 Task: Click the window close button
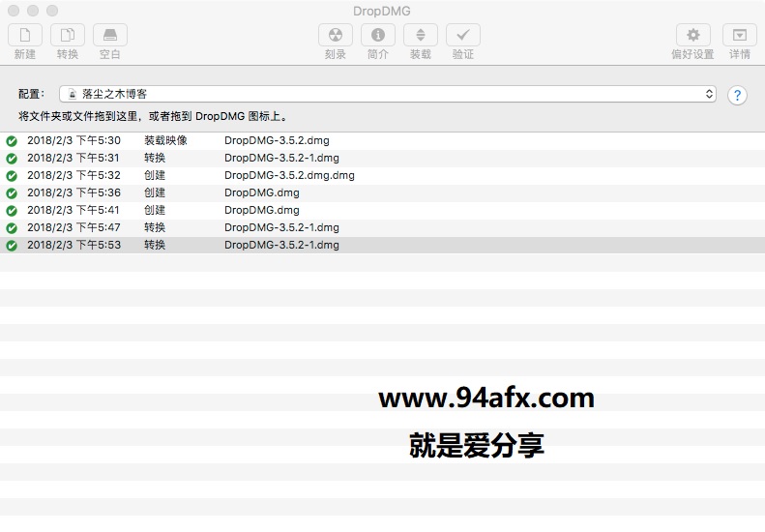[14, 11]
